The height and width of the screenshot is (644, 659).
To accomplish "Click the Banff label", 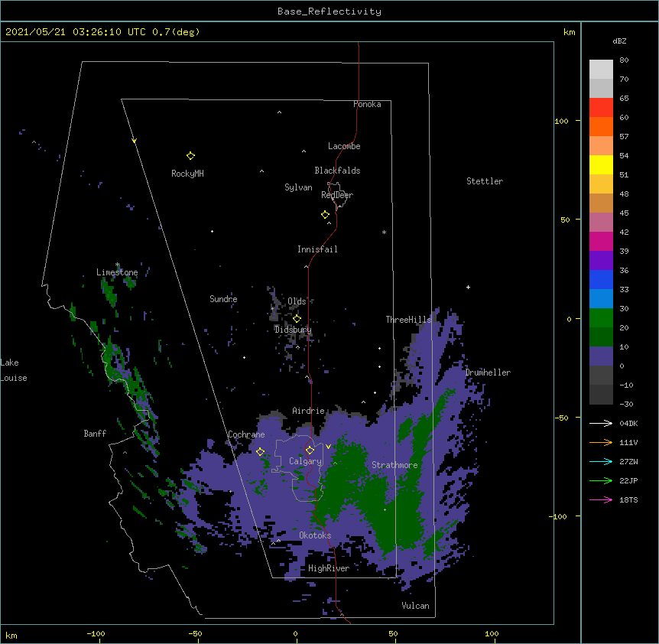I will click(95, 434).
